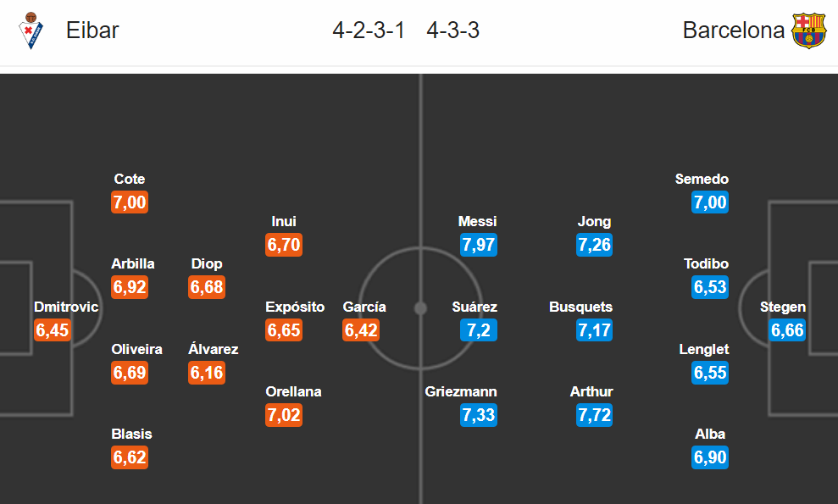Screen dimensions: 838x504
Task: Select player name Expósito
Action: tap(295, 307)
